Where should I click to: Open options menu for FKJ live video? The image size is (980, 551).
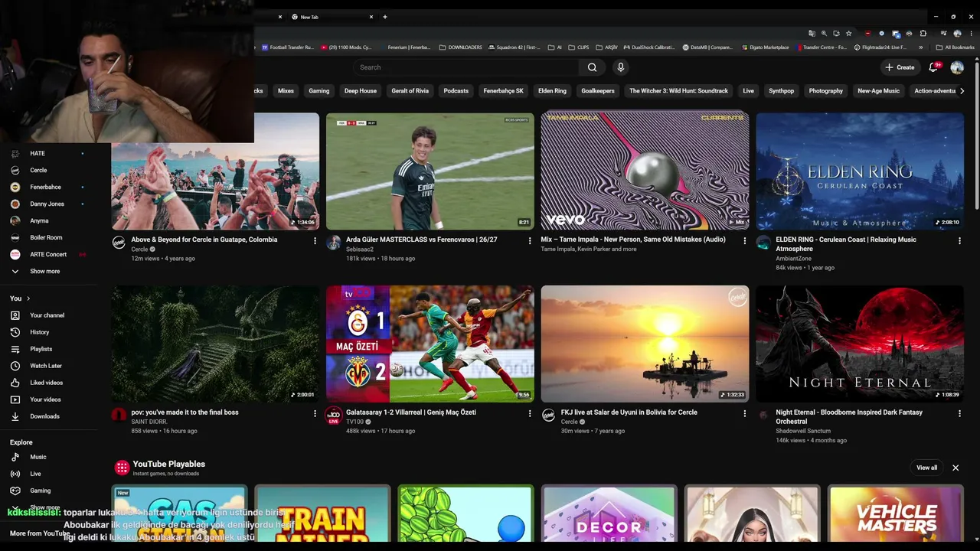[744, 413]
